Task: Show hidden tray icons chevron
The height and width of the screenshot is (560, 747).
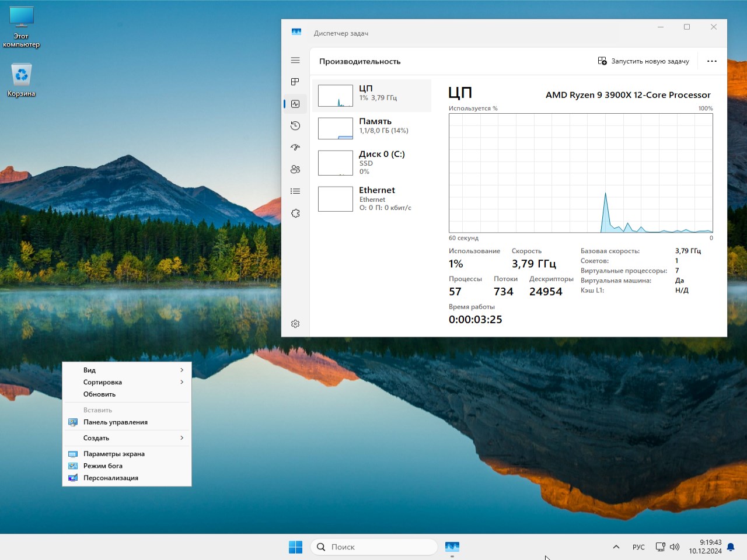Action: tap(616, 547)
